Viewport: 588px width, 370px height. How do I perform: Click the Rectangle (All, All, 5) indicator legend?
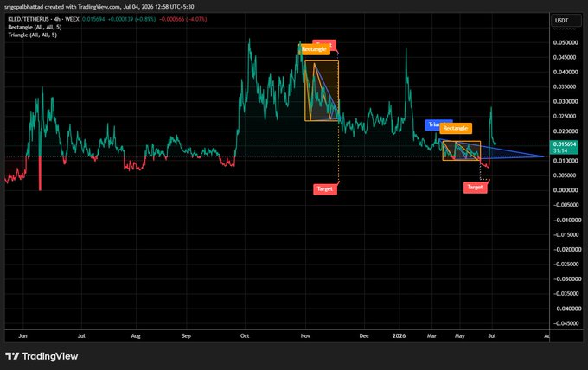35,27
